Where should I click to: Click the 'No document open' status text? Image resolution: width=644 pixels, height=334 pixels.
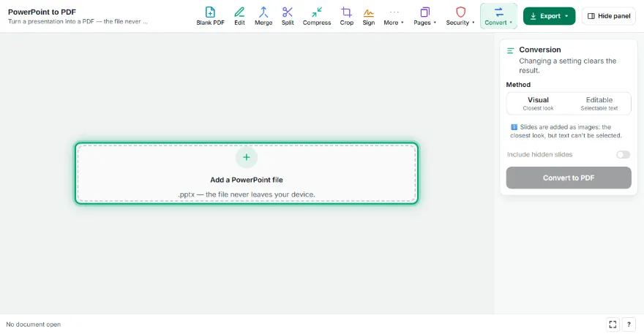(x=33, y=324)
